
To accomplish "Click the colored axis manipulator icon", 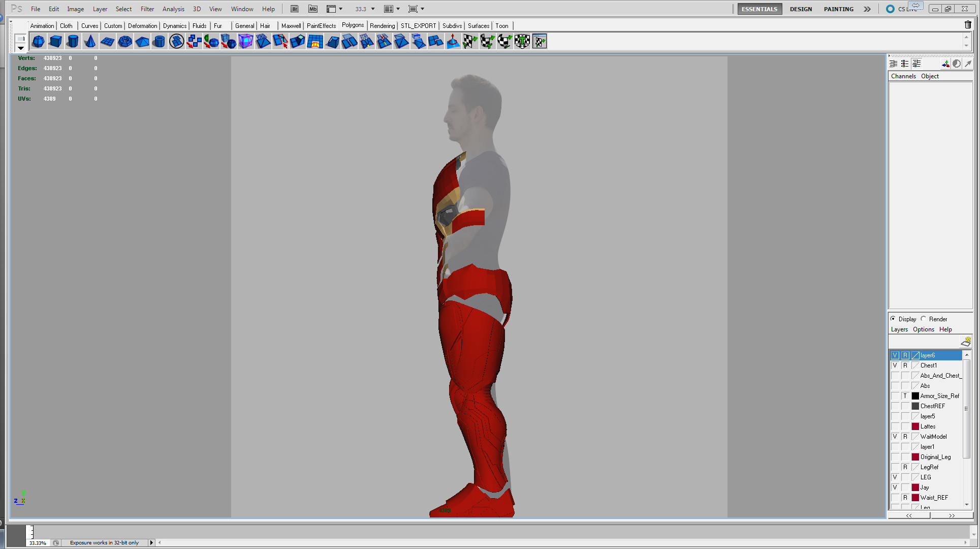I will click(945, 64).
